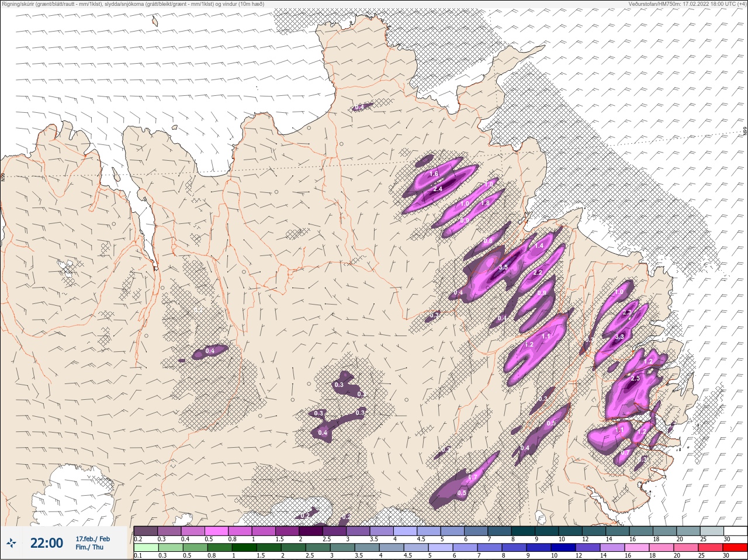
Task: Click the 1.4 precipitation value on the map
Action: (539, 246)
